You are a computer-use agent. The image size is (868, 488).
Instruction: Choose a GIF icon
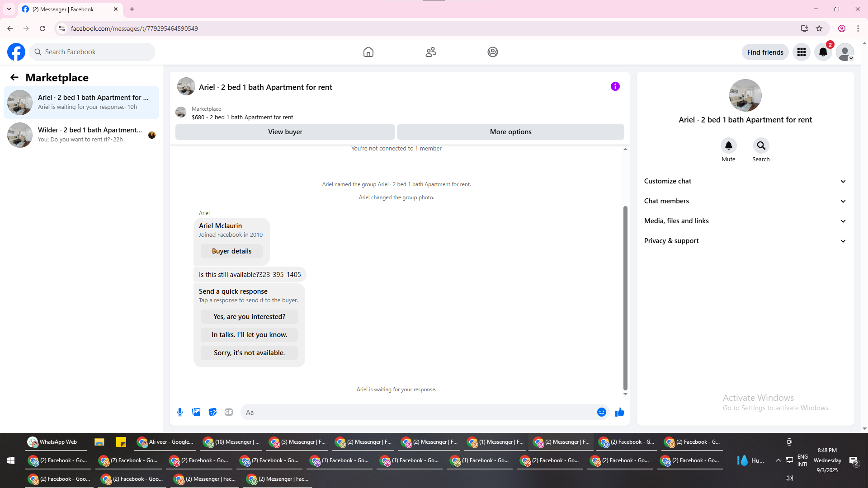click(x=229, y=412)
